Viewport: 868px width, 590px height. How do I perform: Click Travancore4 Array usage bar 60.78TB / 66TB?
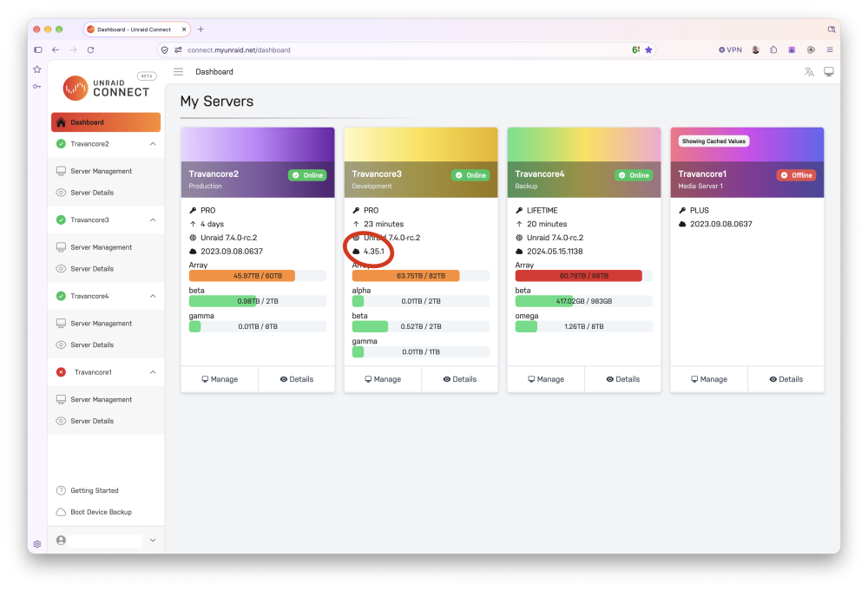click(x=584, y=276)
